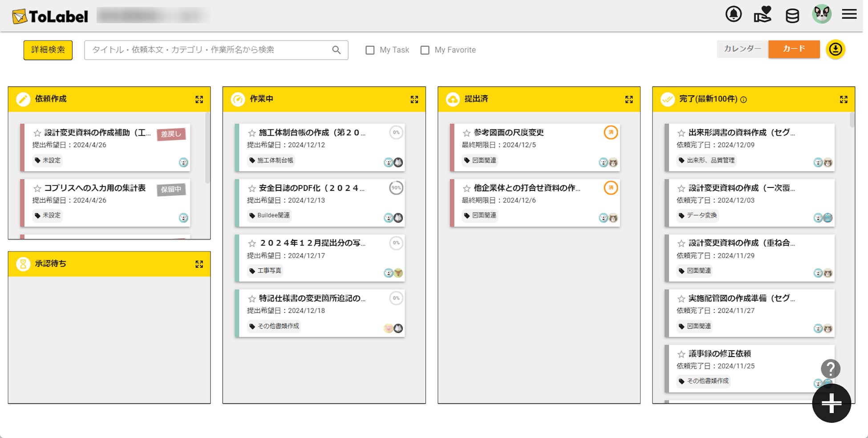Open the user avatar profile

[822, 14]
